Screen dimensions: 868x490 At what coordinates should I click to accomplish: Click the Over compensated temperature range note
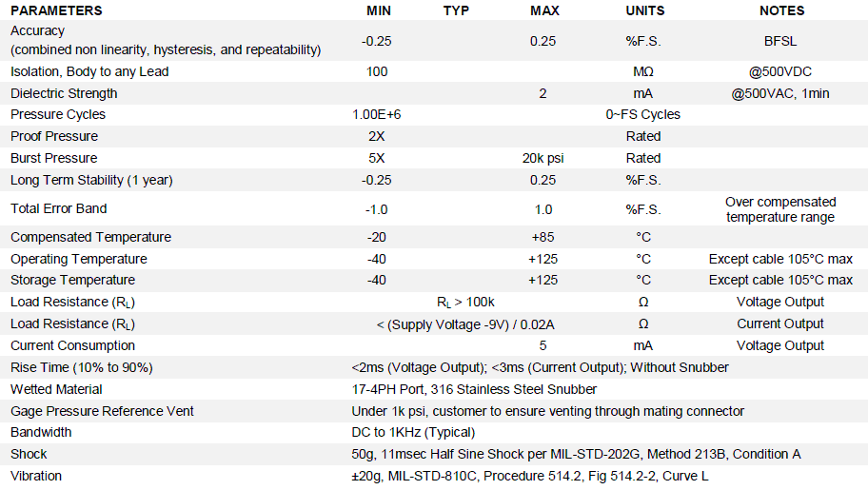tap(780, 209)
